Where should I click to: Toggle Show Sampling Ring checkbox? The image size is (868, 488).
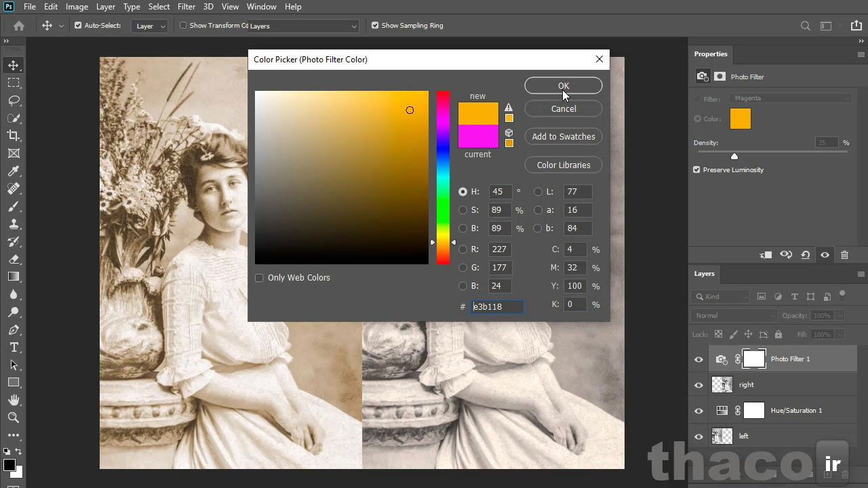pyautogui.click(x=375, y=26)
